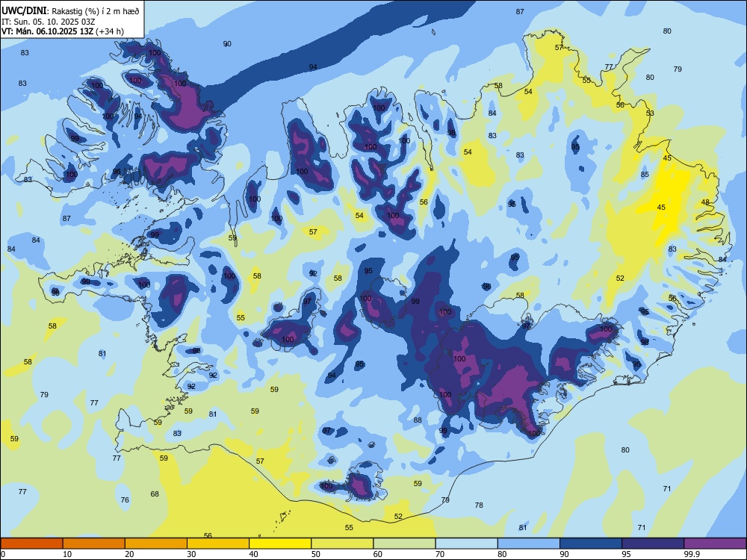Click the '48' humidity value on map
This screenshot has width=747, height=560.
[x=706, y=202]
